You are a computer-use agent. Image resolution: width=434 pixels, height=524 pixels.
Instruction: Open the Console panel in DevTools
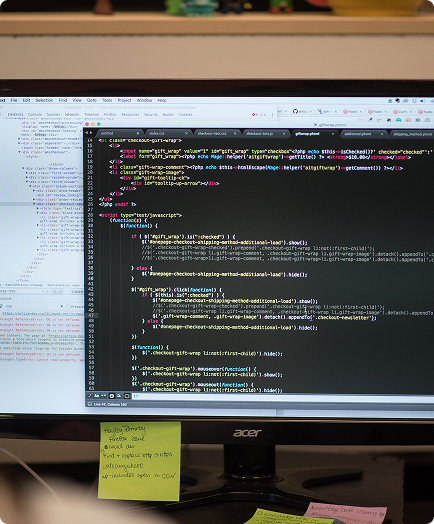(35, 114)
